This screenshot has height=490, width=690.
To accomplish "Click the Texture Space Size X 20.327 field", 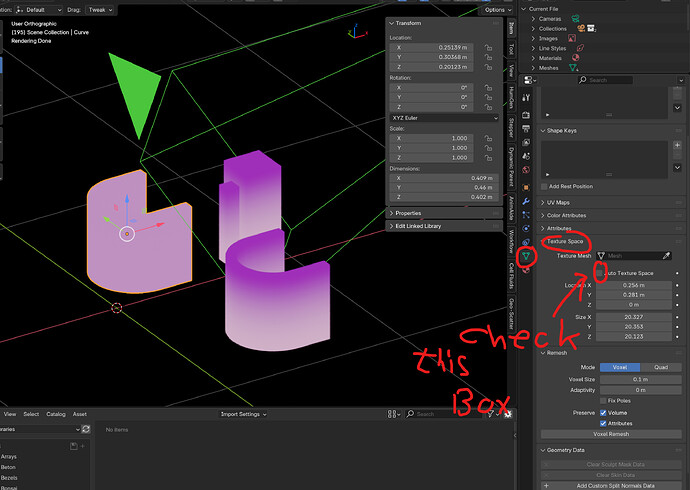I will pos(634,317).
